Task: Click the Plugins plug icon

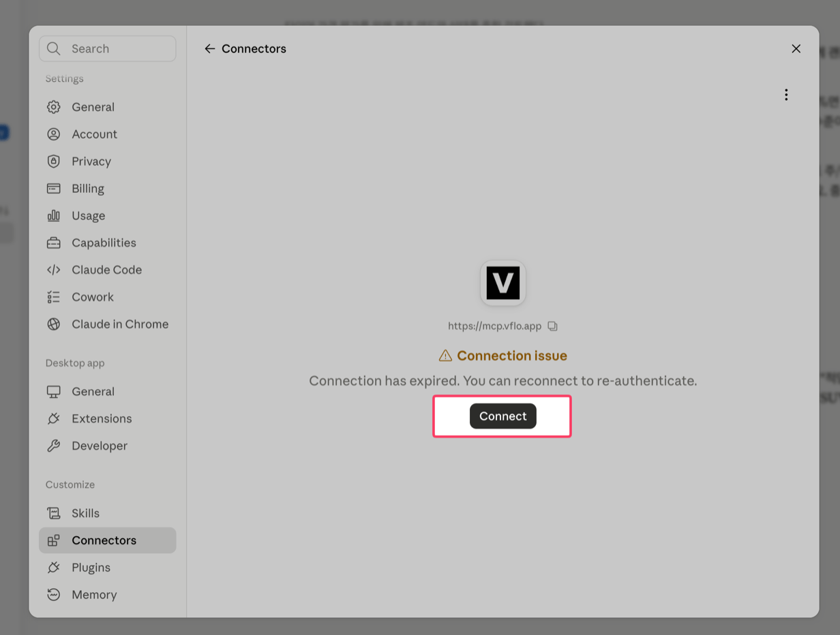Action: point(54,568)
